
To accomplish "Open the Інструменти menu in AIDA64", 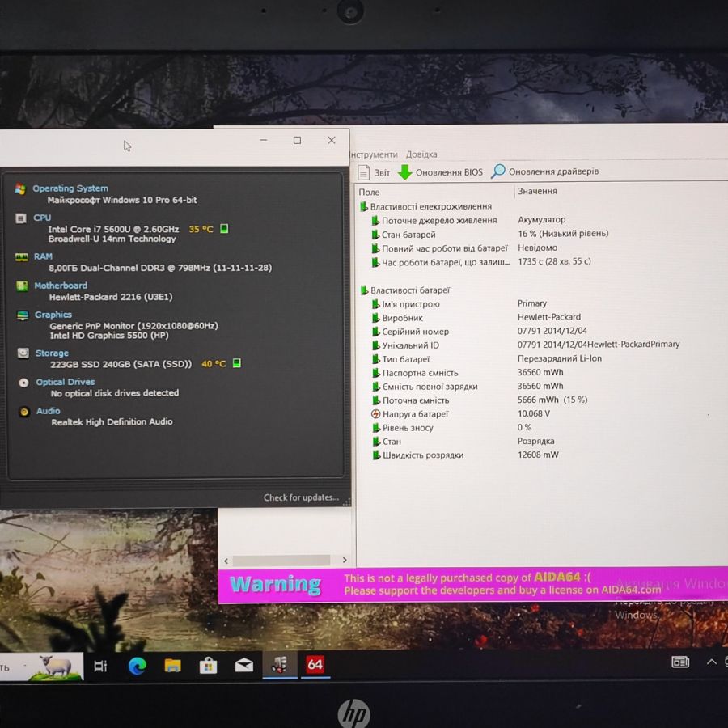I will point(375,154).
